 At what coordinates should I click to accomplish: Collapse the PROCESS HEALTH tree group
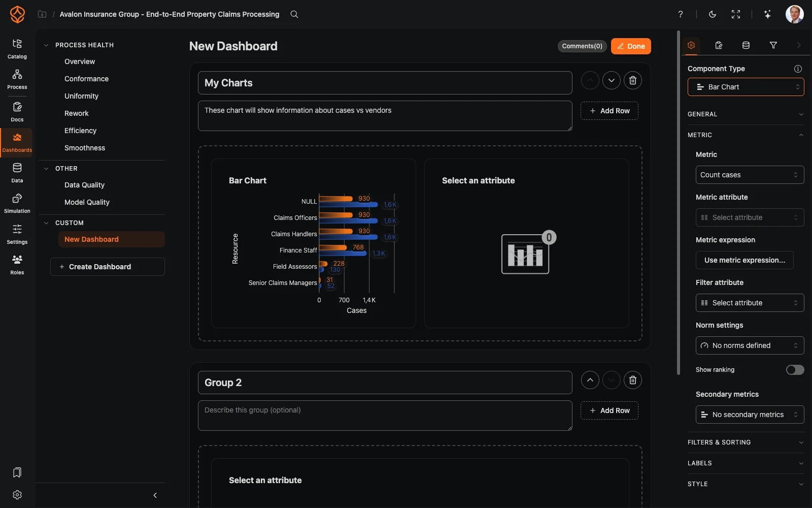(x=46, y=45)
